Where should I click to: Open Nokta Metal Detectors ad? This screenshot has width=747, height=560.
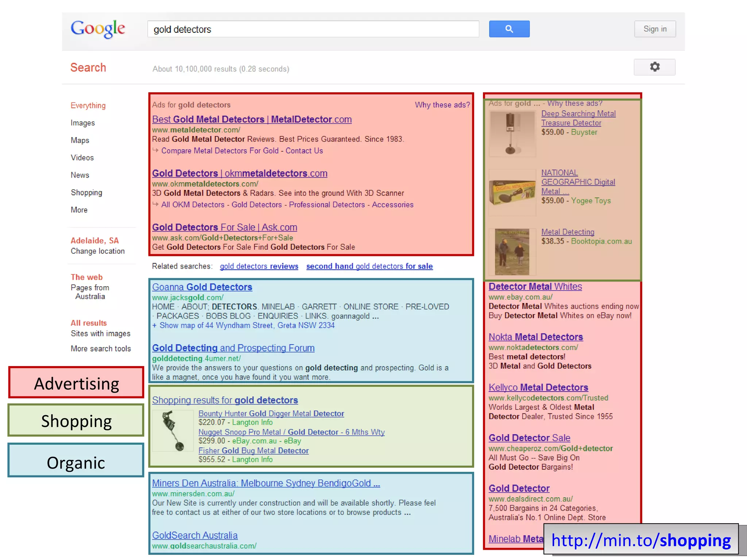pyautogui.click(x=536, y=337)
